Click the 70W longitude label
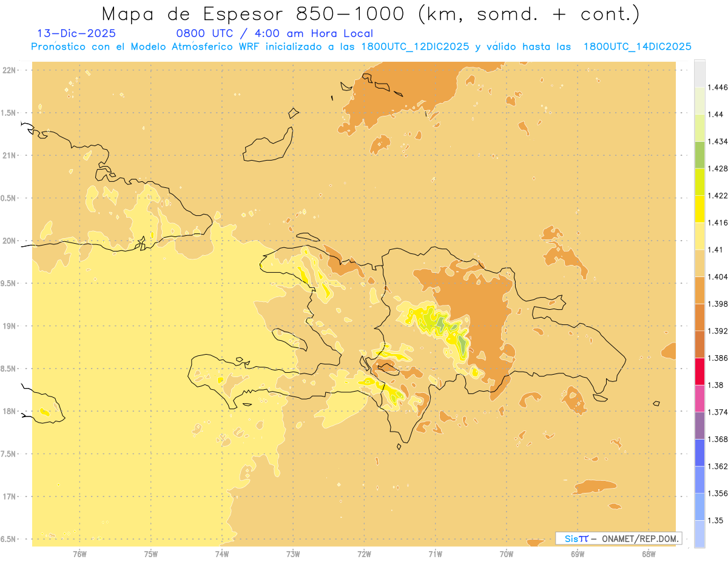Viewport: 728px width, 562px height. pos(507,554)
